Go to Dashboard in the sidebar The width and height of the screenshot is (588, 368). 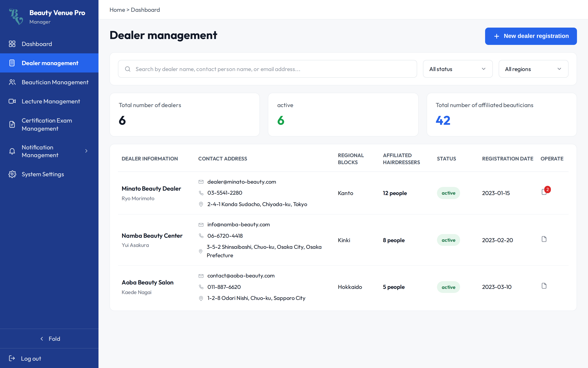(x=49, y=44)
